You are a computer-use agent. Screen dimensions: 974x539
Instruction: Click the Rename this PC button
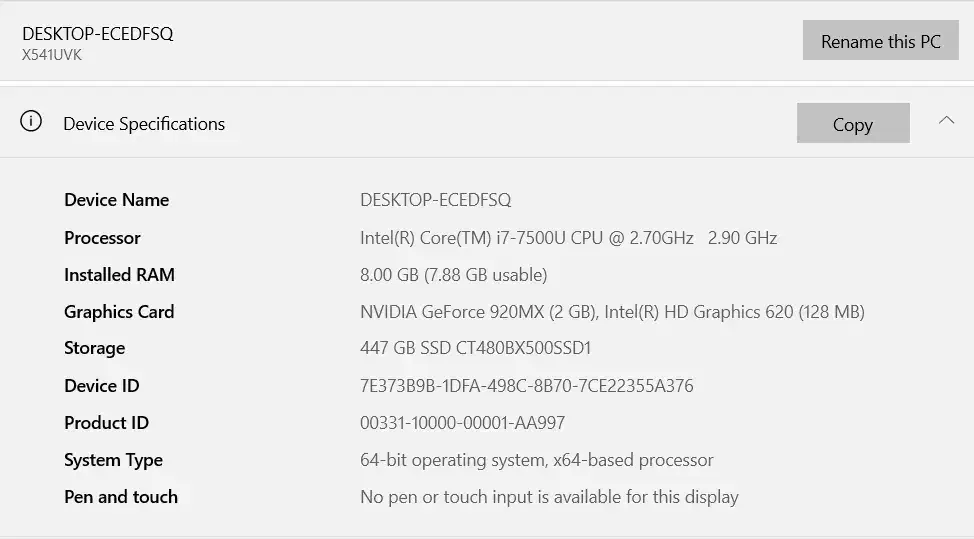pyautogui.click(x=880, y=41)
